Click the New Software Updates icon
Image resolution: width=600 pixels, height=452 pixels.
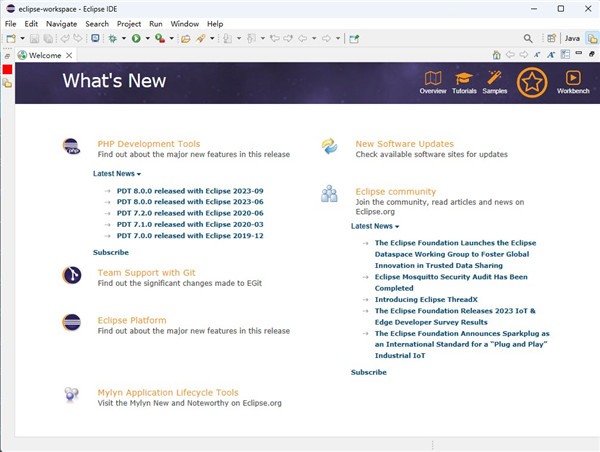[329, 147]
